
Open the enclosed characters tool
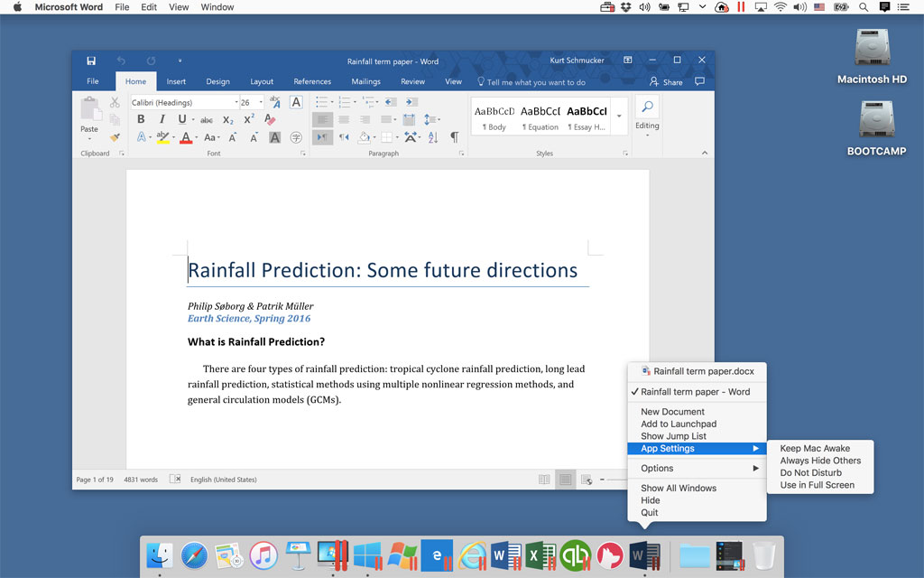point(296,137)
